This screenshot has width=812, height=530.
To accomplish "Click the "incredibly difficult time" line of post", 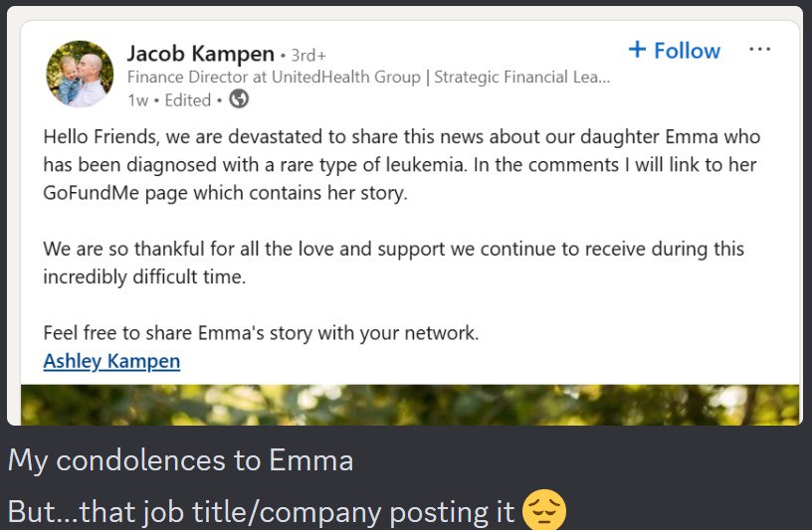I will 143,277.
